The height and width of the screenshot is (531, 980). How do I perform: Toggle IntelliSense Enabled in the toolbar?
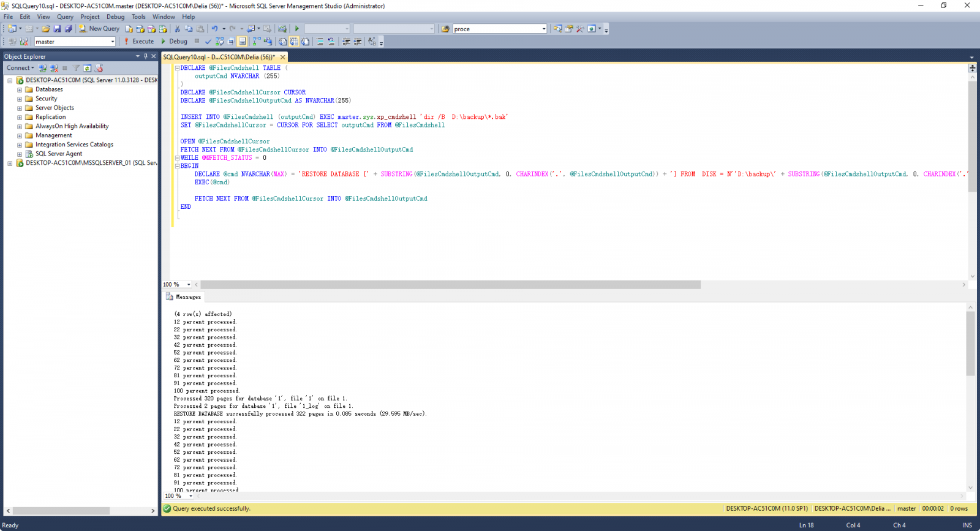coord(242,42)
